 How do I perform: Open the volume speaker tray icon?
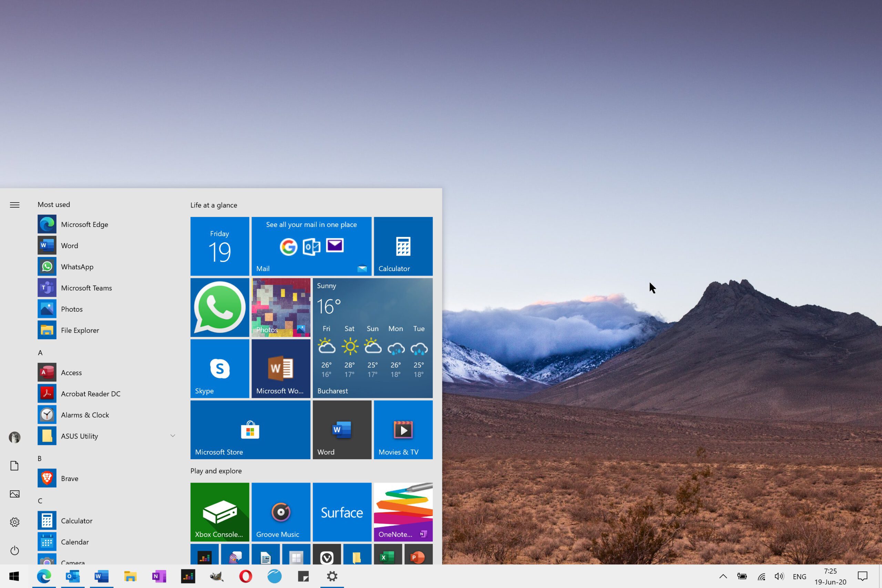(x=779, y=576)
